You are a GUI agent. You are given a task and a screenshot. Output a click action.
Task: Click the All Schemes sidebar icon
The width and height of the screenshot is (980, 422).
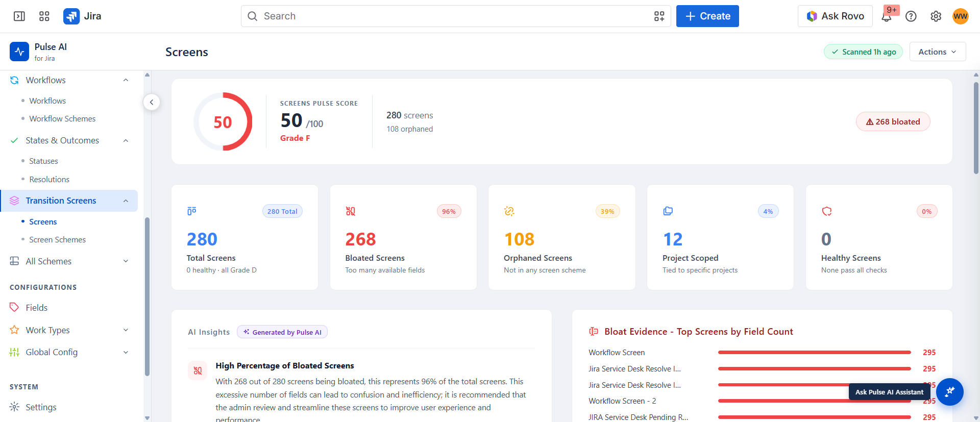pos(14,261)
